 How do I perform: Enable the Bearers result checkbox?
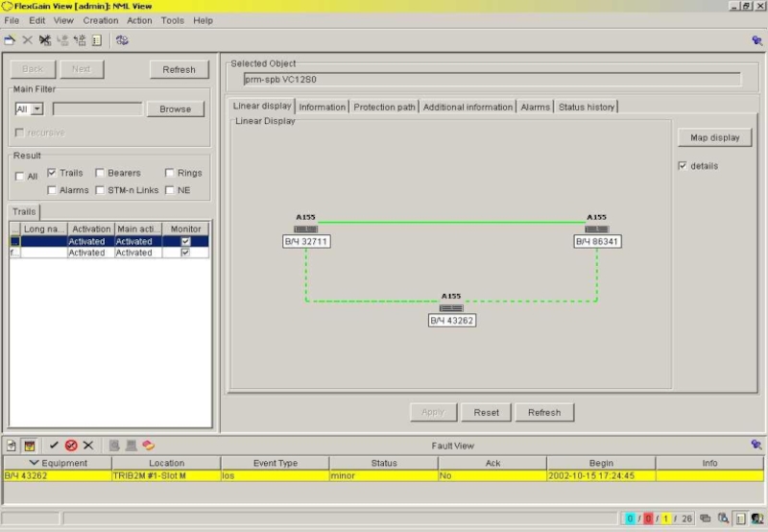coord(100,173)
